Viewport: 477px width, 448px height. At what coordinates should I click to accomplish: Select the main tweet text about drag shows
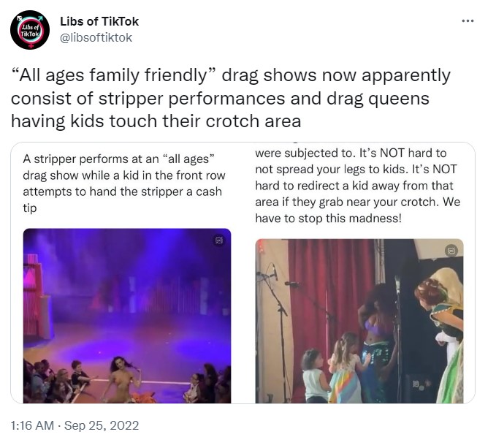coord(231,98)
